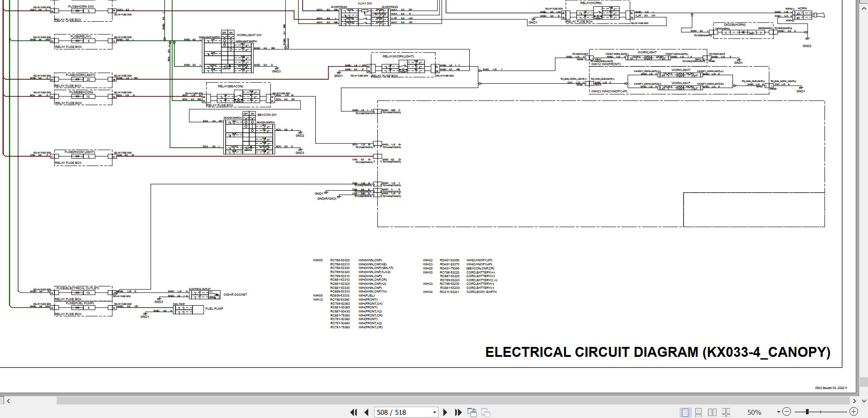This screenshot has width=868, height=418.
Task: Click the FUSE(HORN SW) label
Action: (81, 7)
